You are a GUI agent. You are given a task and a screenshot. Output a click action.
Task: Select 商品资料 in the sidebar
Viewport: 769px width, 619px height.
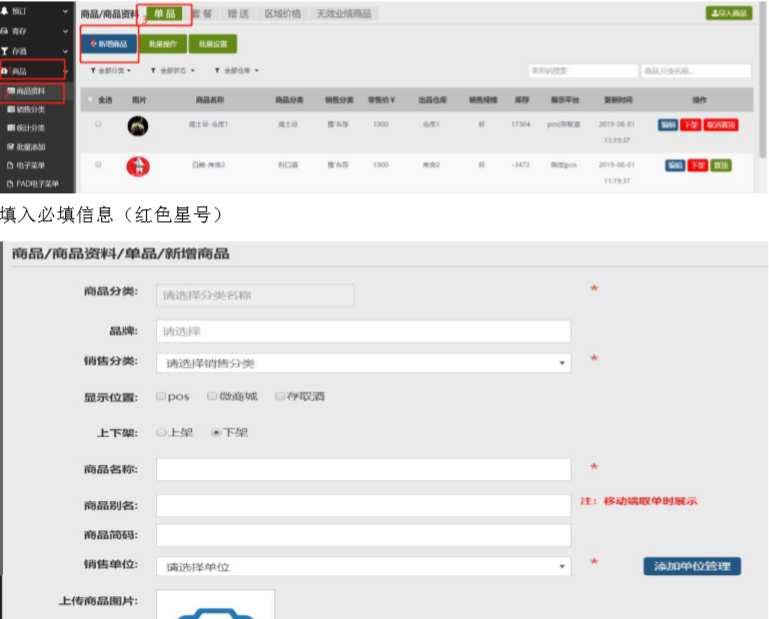[x=32, y=92]
